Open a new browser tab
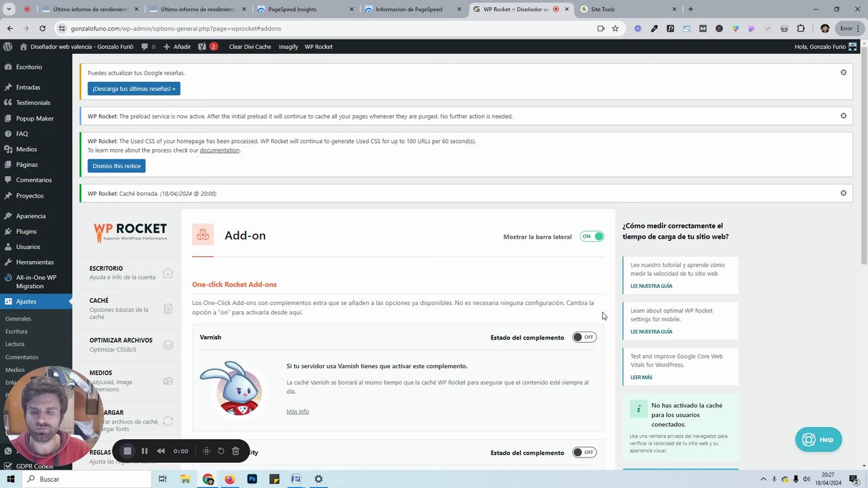 point(690,9)
